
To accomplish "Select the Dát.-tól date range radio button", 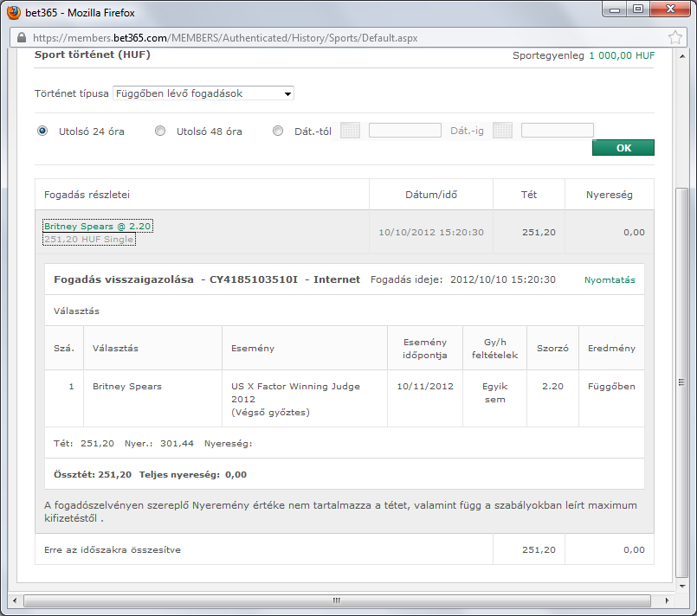I will pos(278,131).
